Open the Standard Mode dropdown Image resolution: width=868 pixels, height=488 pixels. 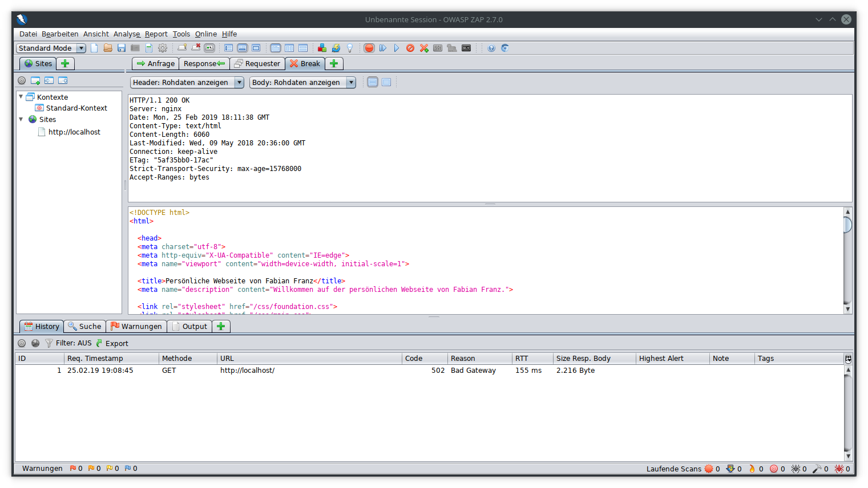51,48
